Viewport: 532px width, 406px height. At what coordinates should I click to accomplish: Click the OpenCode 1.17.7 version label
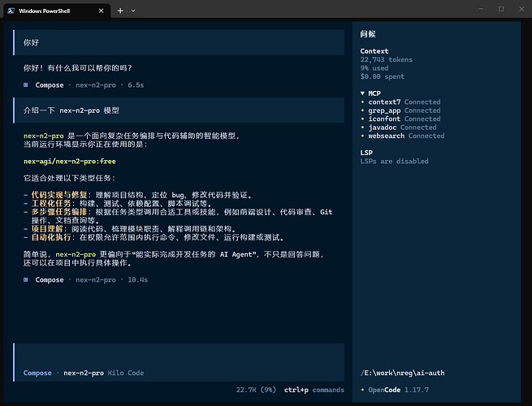395,390
